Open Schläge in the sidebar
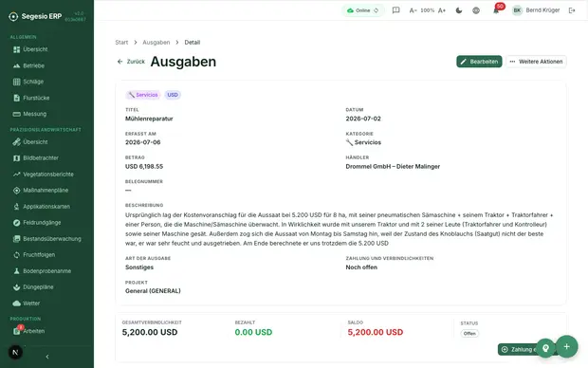The image size is (588, 368). [x=33, y=82]
